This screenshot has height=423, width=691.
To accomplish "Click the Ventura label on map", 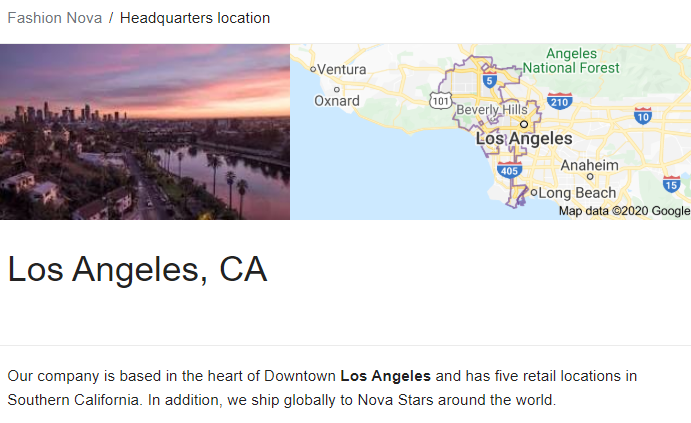I will pyautogui.click(x=342, y=70).
